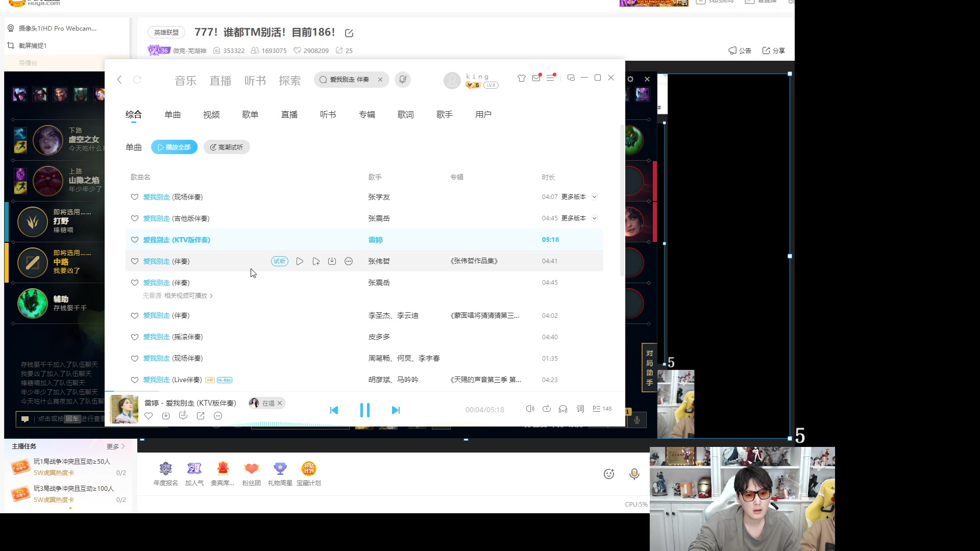Close the 在唱 tag in the player bar

(280, 403)
